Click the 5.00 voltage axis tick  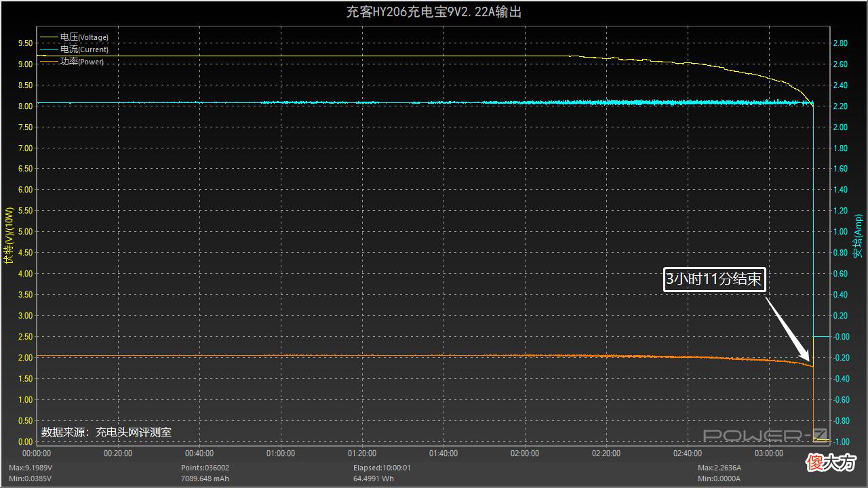pos(25,232)
